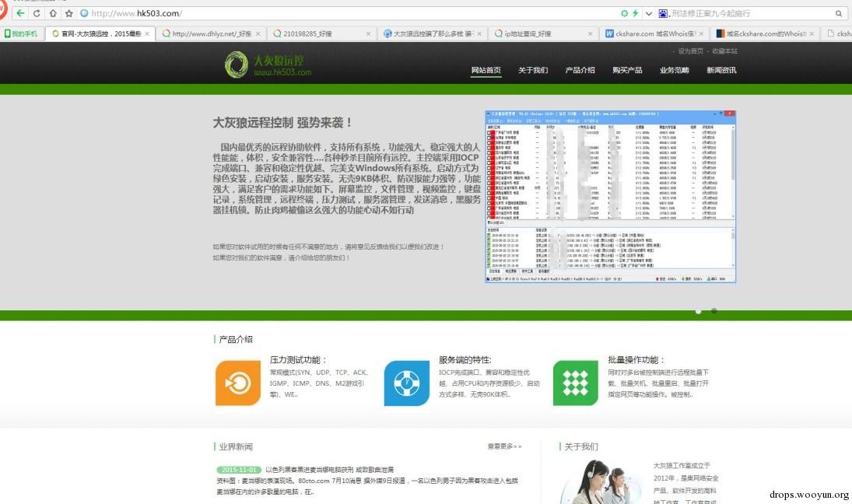Screen dimensions: 852x504
Task: Click lightning speed mode icon
Action: tap(635, 13)
